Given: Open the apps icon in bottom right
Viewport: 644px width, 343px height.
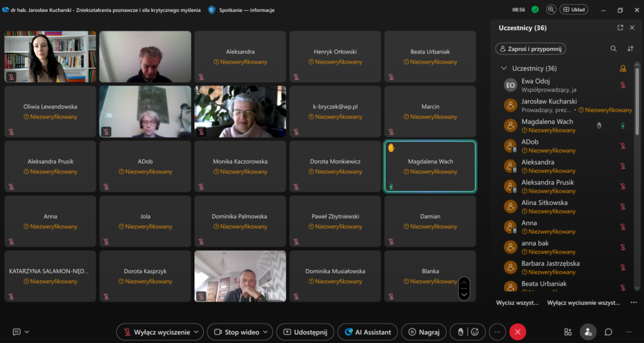Looking at the screenshot, I should (x=568, y=332).
